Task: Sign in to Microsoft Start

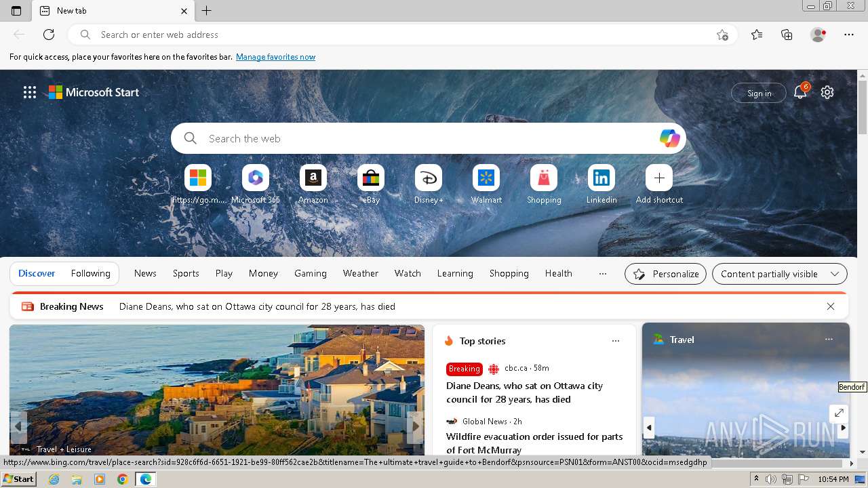Action: (x=759, y=93)
